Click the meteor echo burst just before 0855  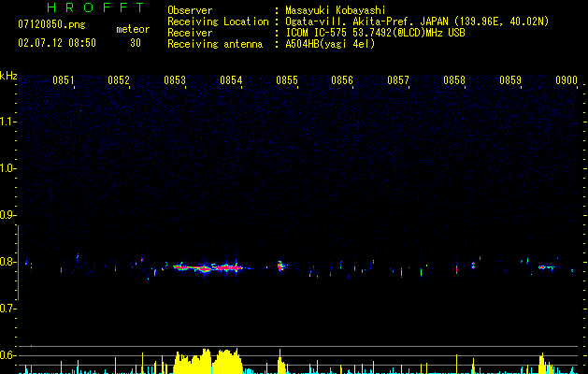click(281, 266)
